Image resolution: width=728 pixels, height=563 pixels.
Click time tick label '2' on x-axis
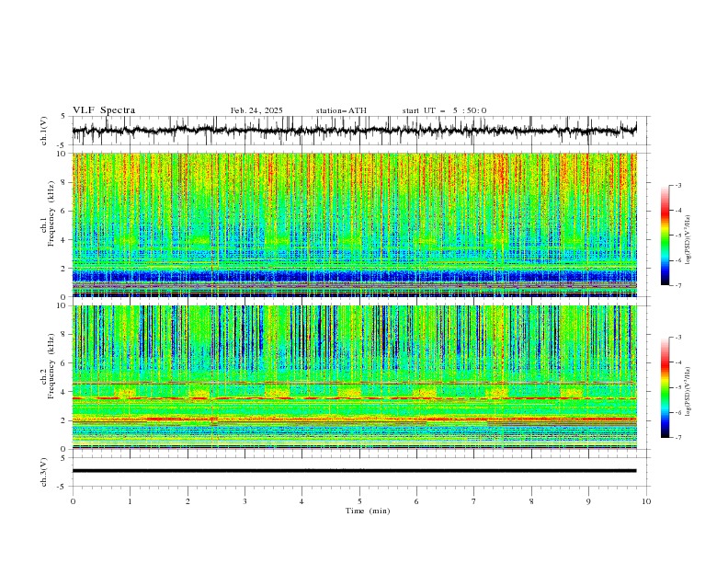pyautogui.click(x=188, y=501)
